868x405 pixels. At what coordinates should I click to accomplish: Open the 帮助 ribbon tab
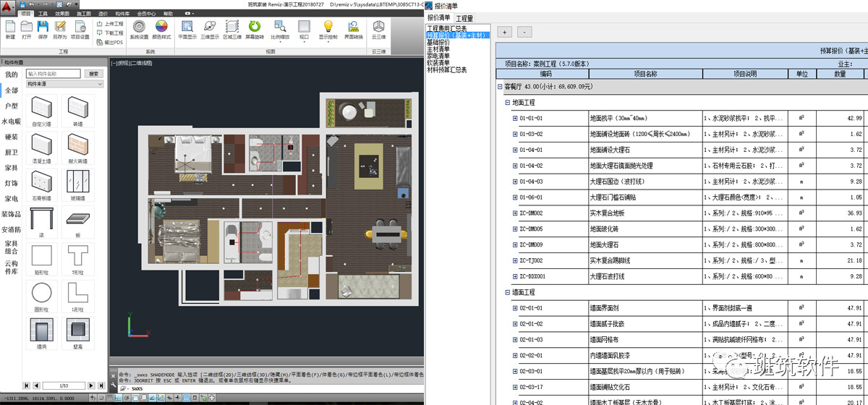169,14
